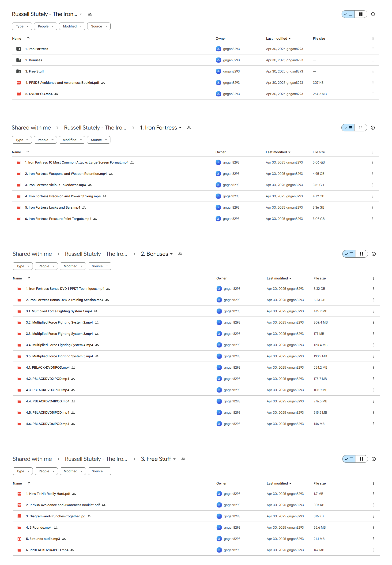Open more options for Pressure Point Targets.mp4 row
The width and height of the screenshot is (392, 565).
tap(373, 219)
